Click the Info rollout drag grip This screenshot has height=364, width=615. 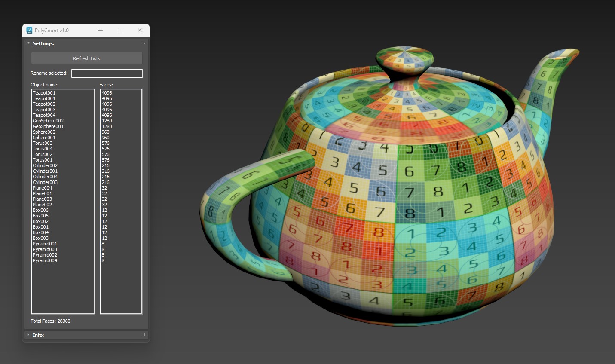[144, 335]
